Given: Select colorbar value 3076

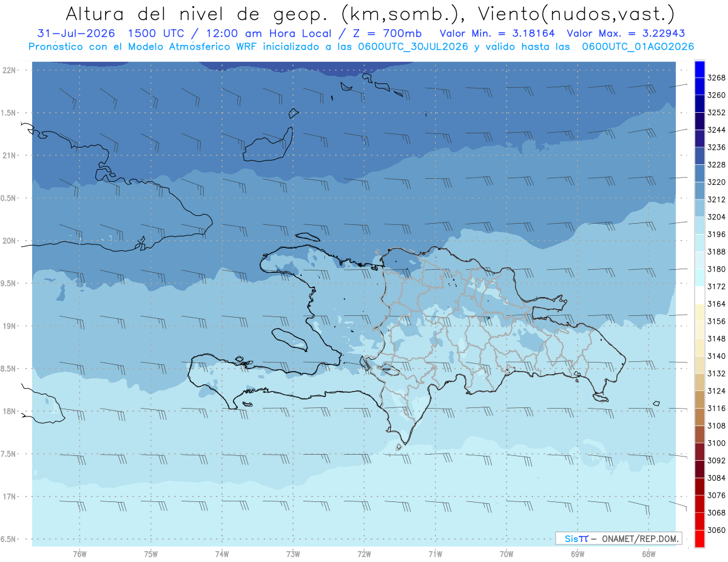Looking at the screenshot, I should click(x=716, y=495).
